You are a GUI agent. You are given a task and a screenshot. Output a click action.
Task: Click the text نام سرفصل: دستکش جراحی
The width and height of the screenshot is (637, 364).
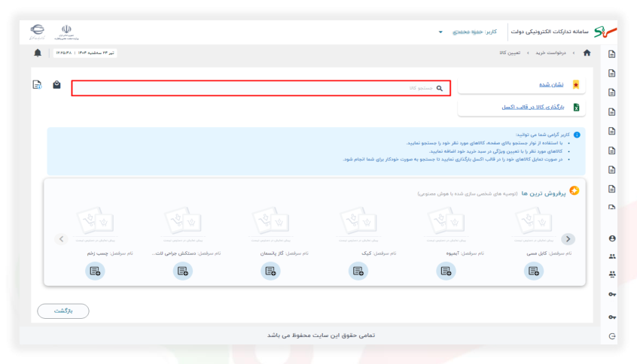click(187, 253)
